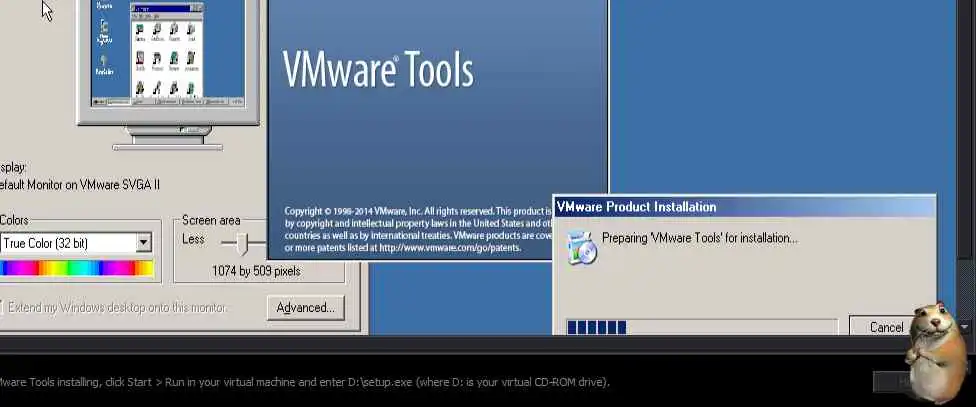Screen dimensions: 976x407
Task: Click the installation progress bar
Action: pos(702,327)
